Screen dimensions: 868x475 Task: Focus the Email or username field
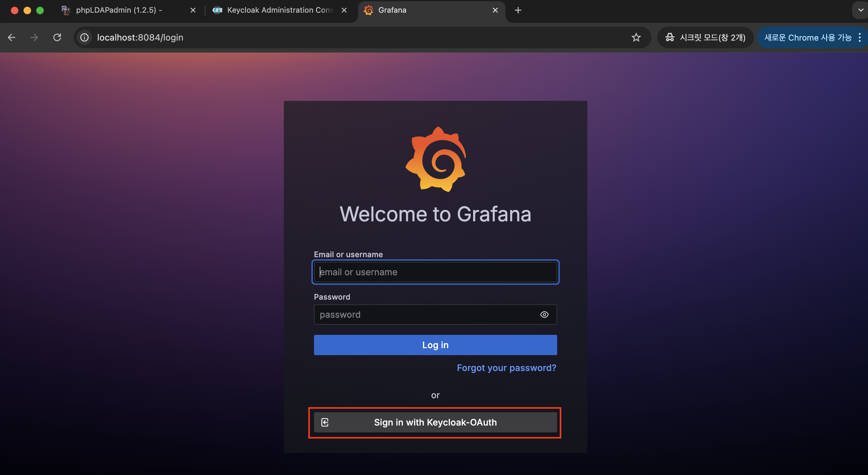435,272
